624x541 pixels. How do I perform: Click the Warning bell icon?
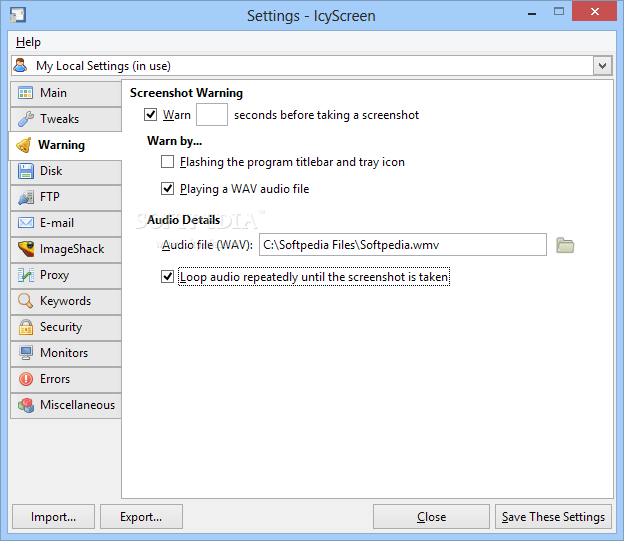tap(24, 145)
